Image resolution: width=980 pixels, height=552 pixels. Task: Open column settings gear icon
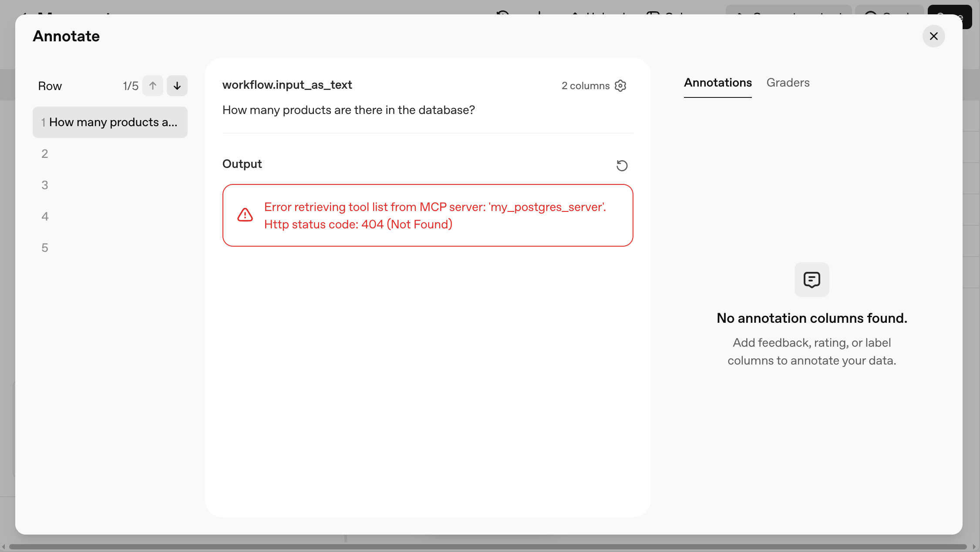[620, 86]
